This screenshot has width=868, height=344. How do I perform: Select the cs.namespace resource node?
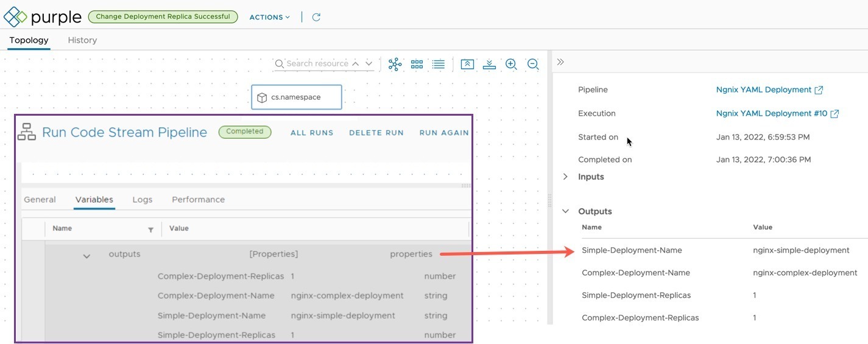pos(297,97)
